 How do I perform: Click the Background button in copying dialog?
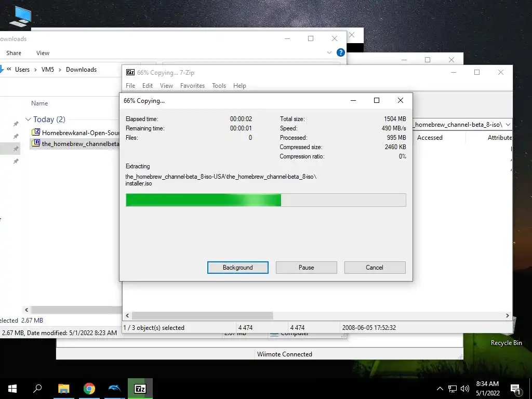pyautogui.click(x=237, y=268)
